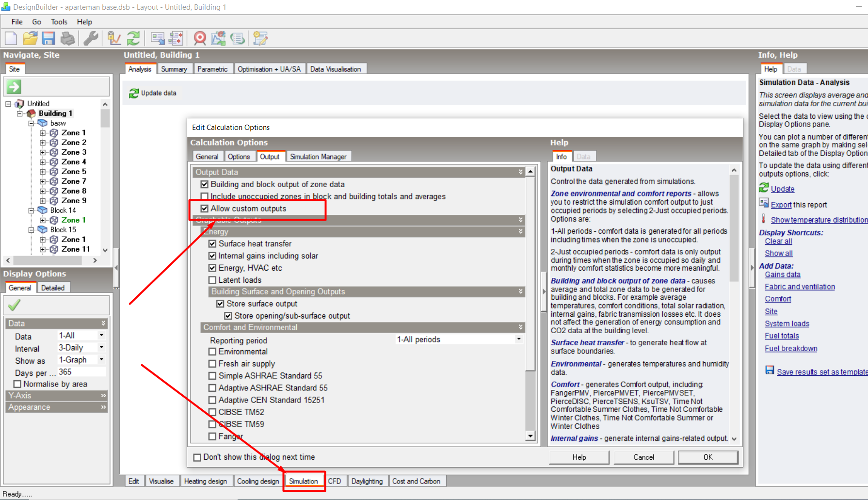This screenshot has height=500, width=868.
Task: Click Cancel in the dialog
Action: (x=644, y=457)
